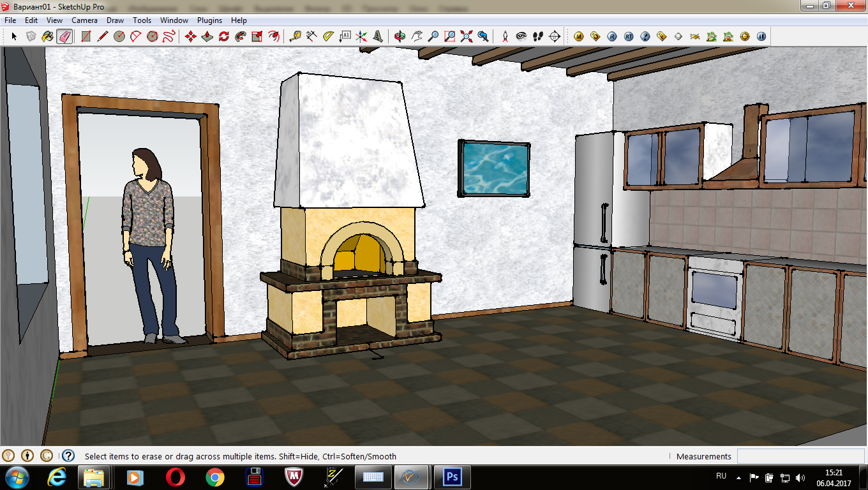Toggle the status bar help question icon
Image resolution: width=868 pixels, height=490 pixels.
[68, 456]
